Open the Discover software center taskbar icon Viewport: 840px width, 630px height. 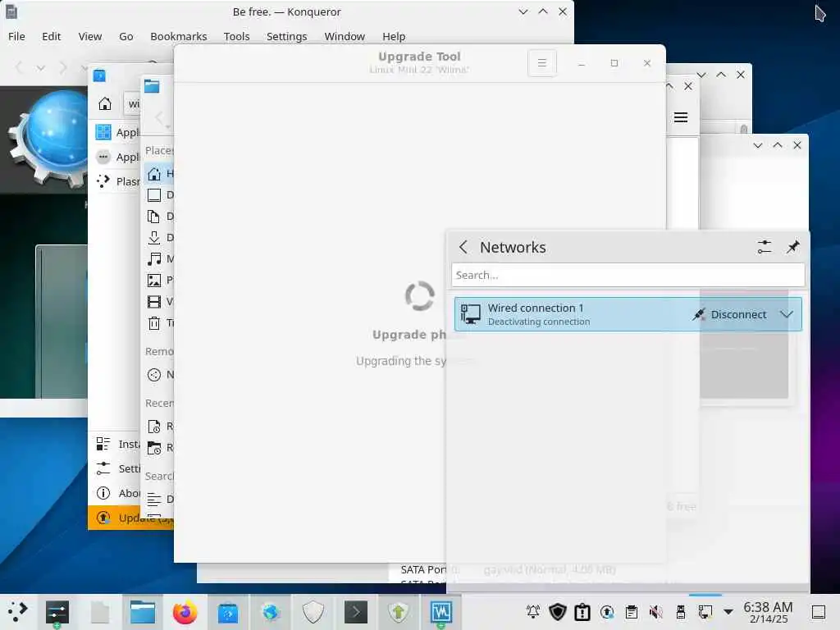[228, 612]
